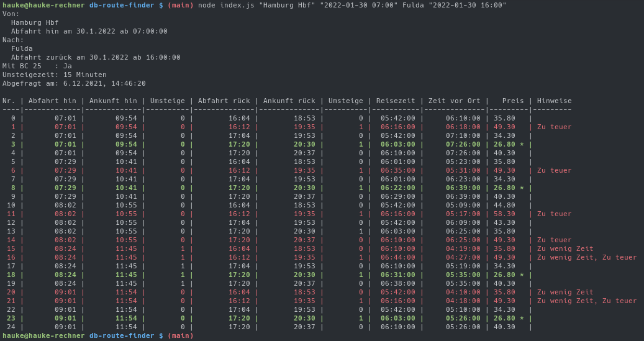Select the line "Abfahrt hin am 30.1.2022 ab 07:00:00"
Image resolution: width=644 pixels, height=341 pixels.
pos(89,31)
